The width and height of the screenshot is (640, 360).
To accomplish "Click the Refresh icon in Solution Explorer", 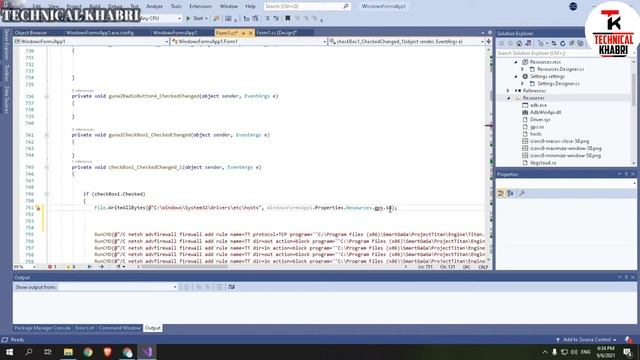I will tap(562, 43).
